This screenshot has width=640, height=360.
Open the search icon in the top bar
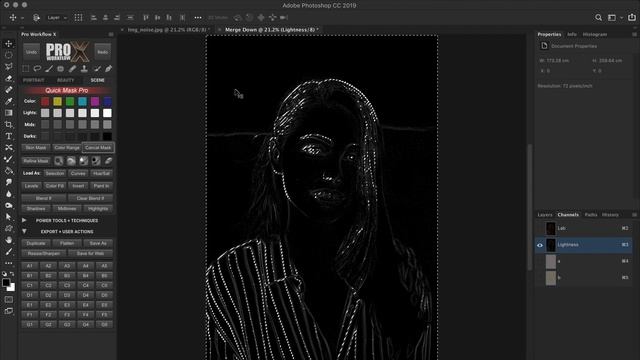click(598, 18)
